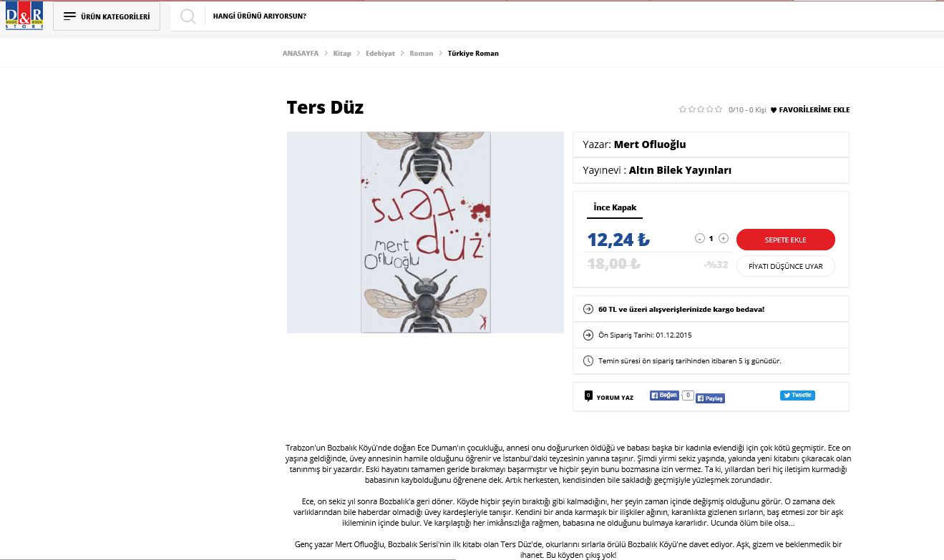Go to Anasayfa breadcrumb link
This screenshot has width=944, height=560.
pyautogui.click(x=301, y=54)
